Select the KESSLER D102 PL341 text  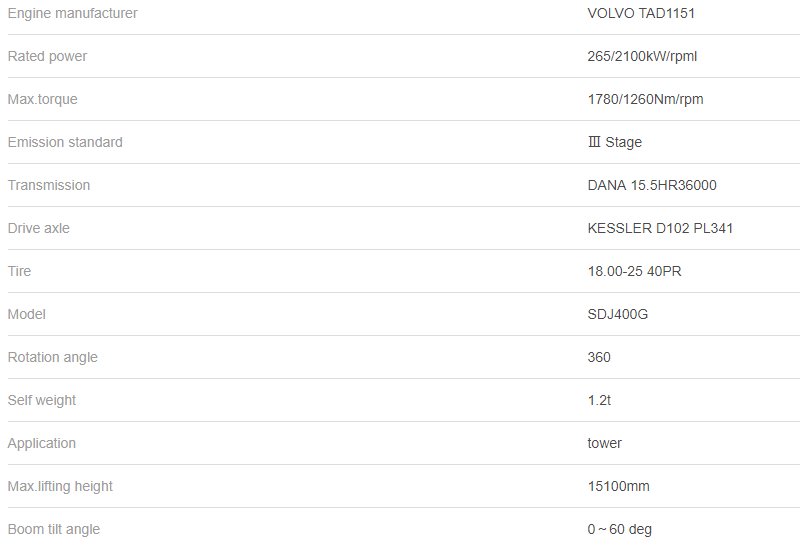(660, 228)
